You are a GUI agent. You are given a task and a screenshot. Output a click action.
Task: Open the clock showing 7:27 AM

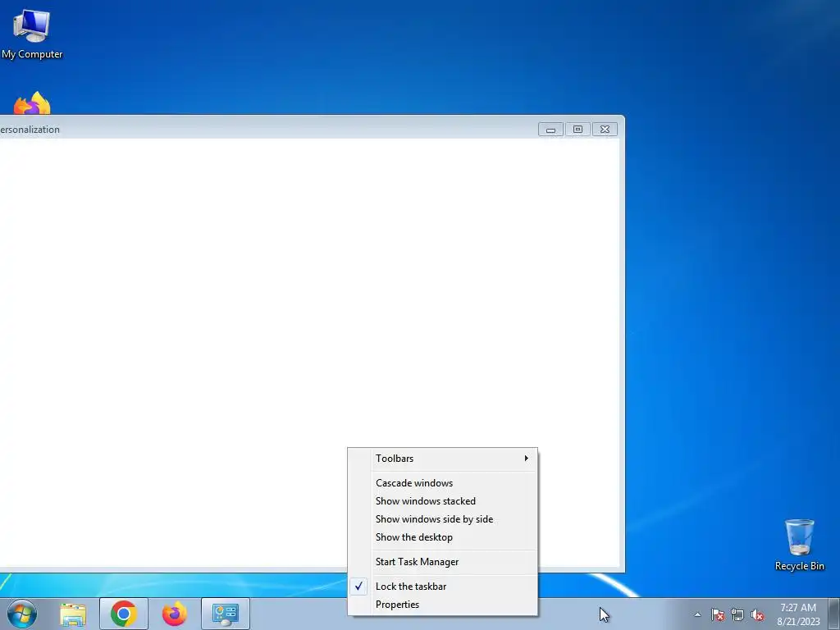pos(798,608)
